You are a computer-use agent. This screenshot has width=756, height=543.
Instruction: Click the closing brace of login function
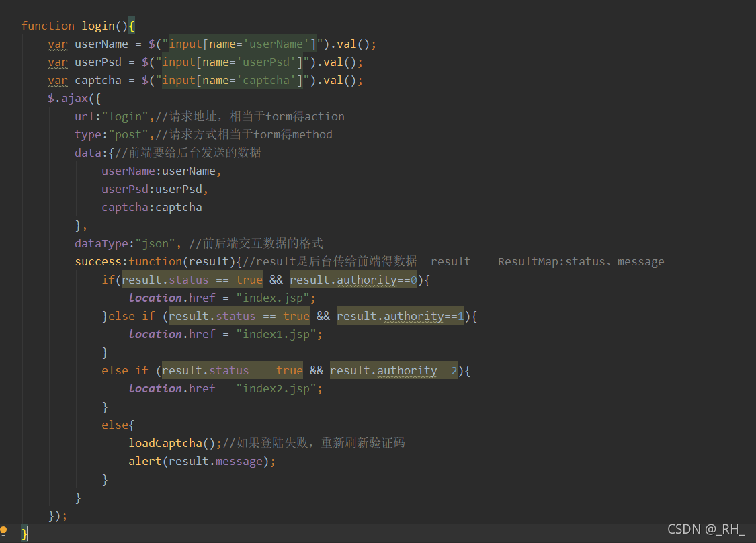[x=24, y=534]
